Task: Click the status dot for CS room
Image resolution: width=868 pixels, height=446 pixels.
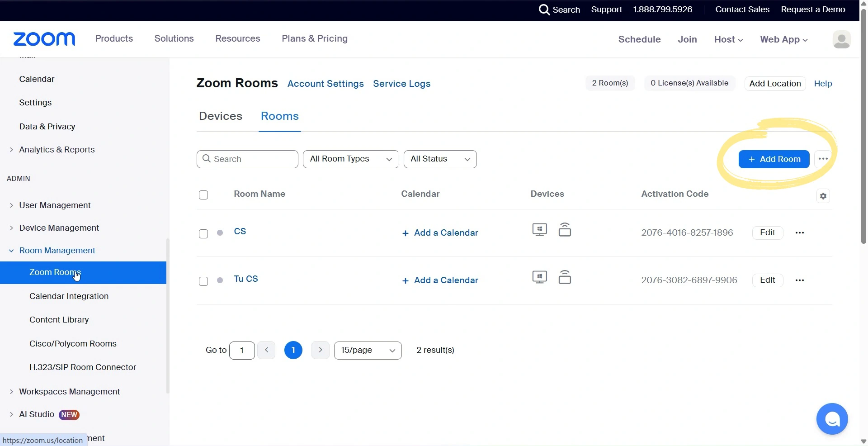Action: 220,232
